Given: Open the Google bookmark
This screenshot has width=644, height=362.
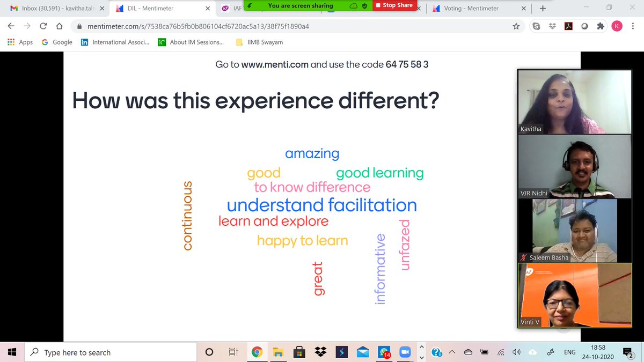Looking at the screenshot, I should [57, 42].
